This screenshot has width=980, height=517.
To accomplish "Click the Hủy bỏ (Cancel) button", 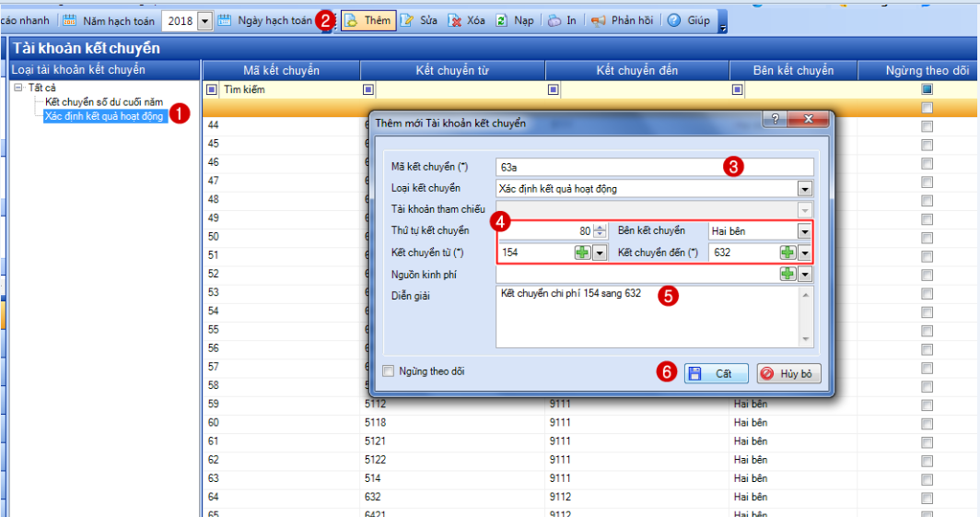I will click(x=787, y=373).
